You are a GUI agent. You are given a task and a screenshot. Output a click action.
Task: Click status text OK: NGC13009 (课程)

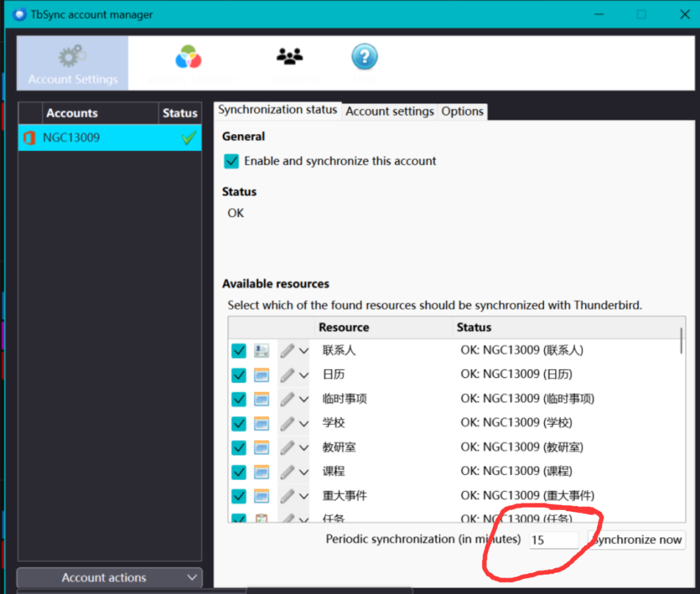click(517, 471)
